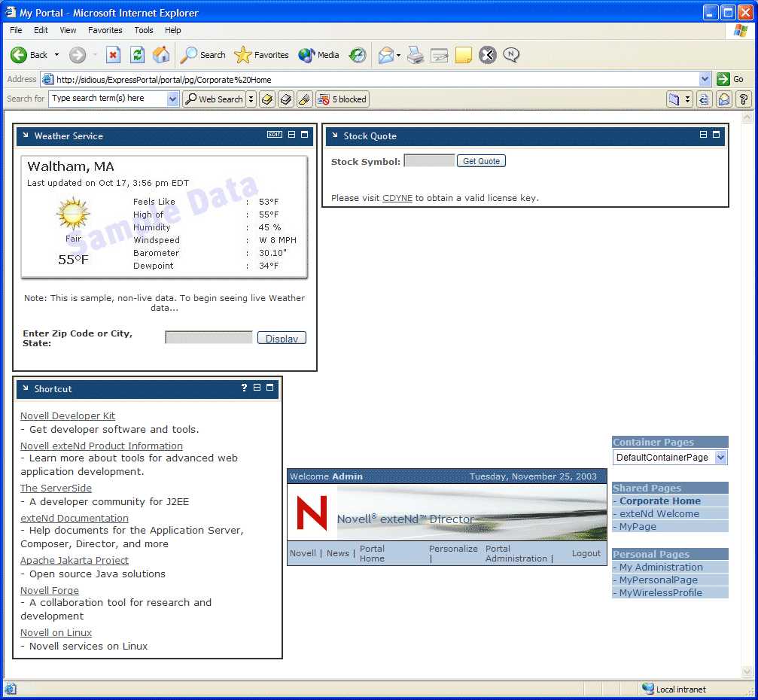Click the Home house icon
Image resolution: width=758 pixels, height=700 pixels.
[x=161, y=55]
